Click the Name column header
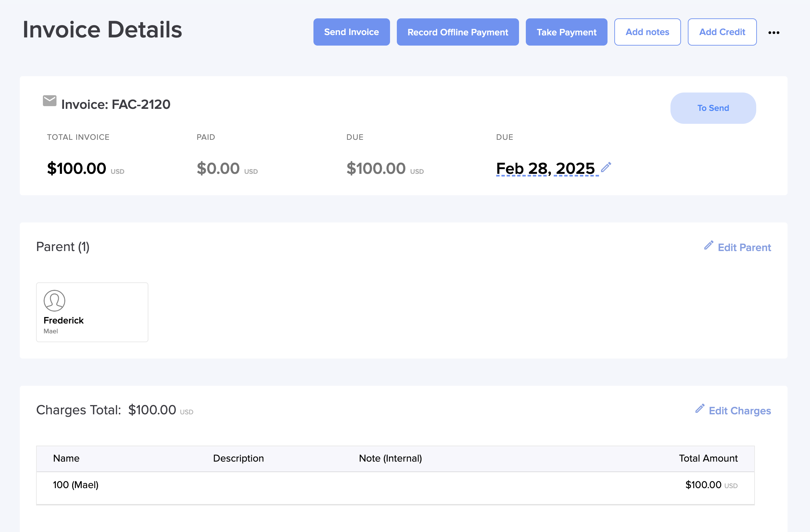Viewport: 810px width, 532px height. (x=66, y=458)
